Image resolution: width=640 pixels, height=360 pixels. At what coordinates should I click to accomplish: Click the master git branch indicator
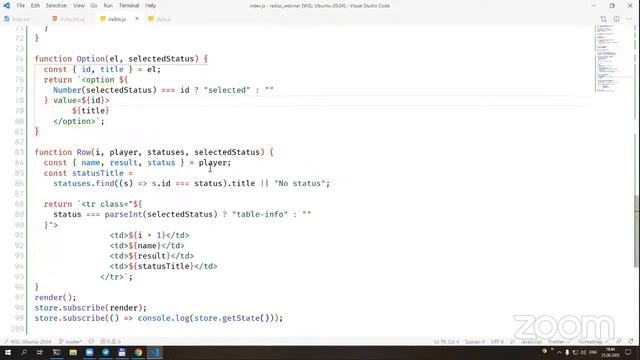tap(70, 342)
